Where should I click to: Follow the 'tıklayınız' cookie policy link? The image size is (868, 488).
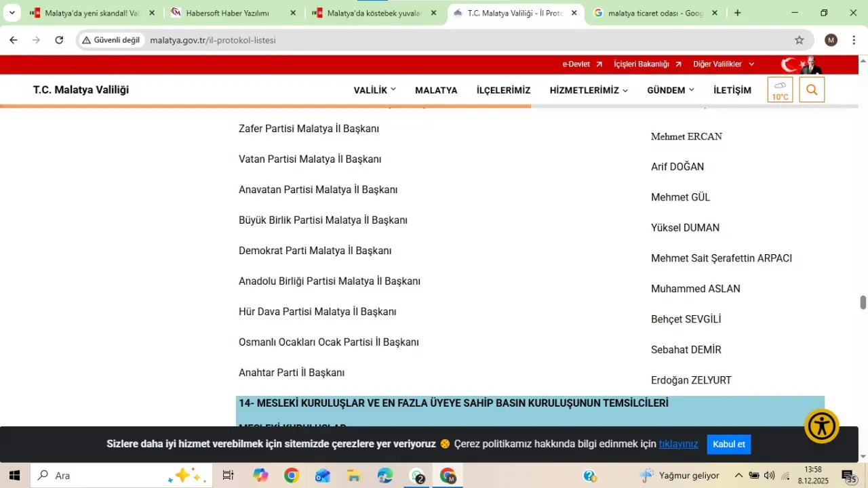pos(678,444)
